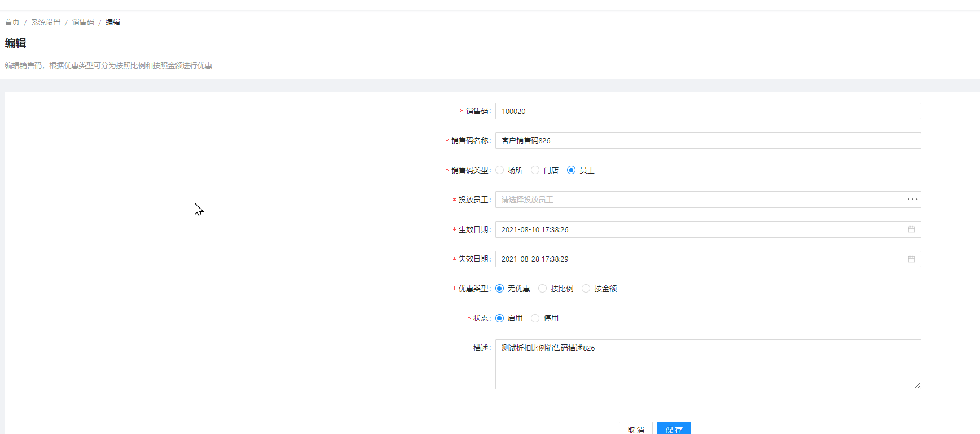Open employee picker via the ellipsis button
Viewport: 980px width, 434px height.
coord(912,200)
